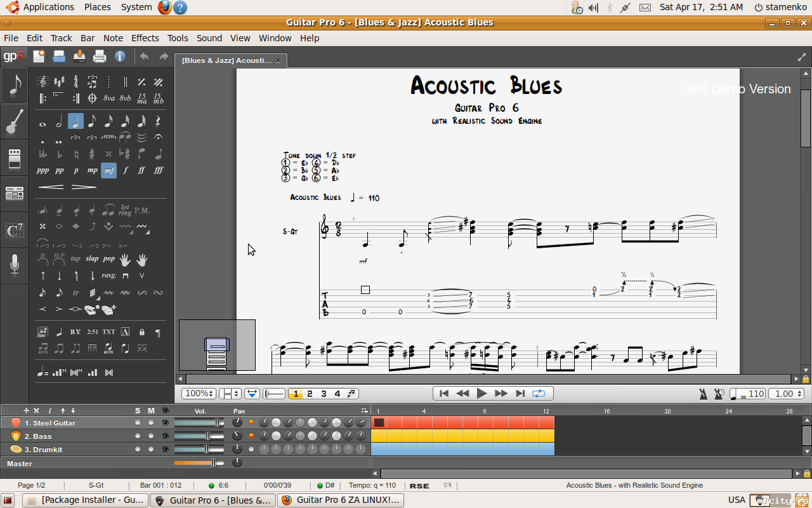Image resolution: width=812 pixels, height=508 pixels.
Task: Open the Sound menu
Action: [x=209, y=38]
